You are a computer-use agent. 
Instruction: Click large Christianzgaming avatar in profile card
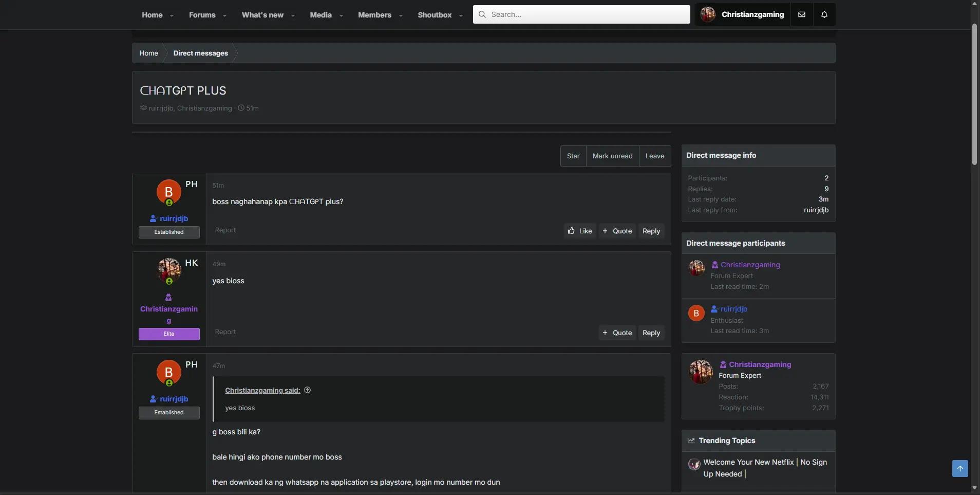click(701, 372)
